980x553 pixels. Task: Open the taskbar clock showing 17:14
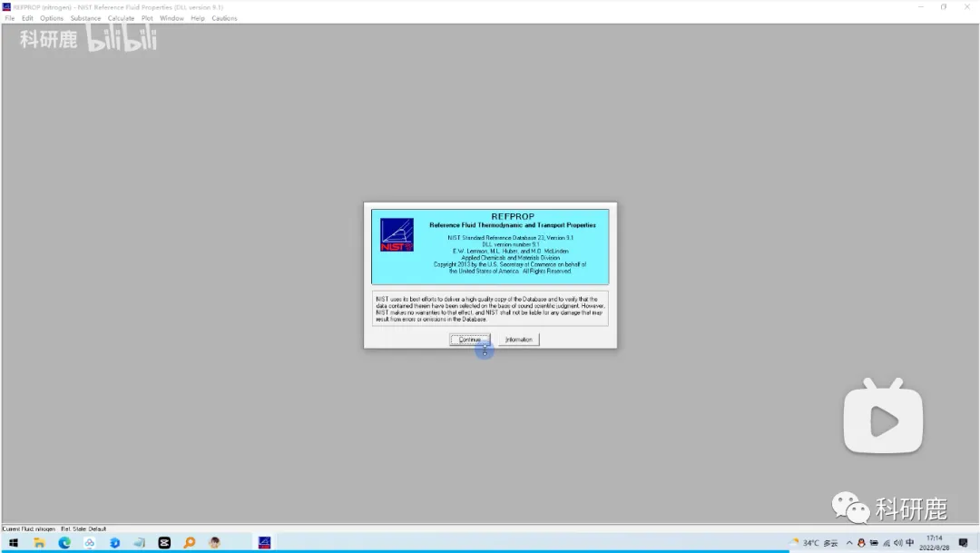(935, 542)
